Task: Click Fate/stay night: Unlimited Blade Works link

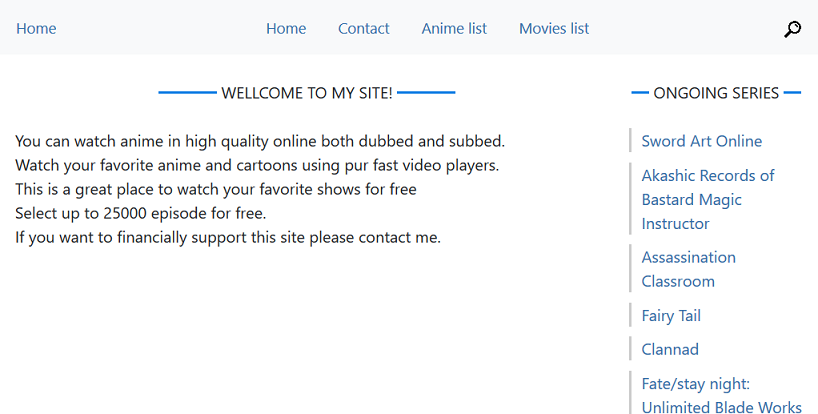Action: [x=721, y=395]
